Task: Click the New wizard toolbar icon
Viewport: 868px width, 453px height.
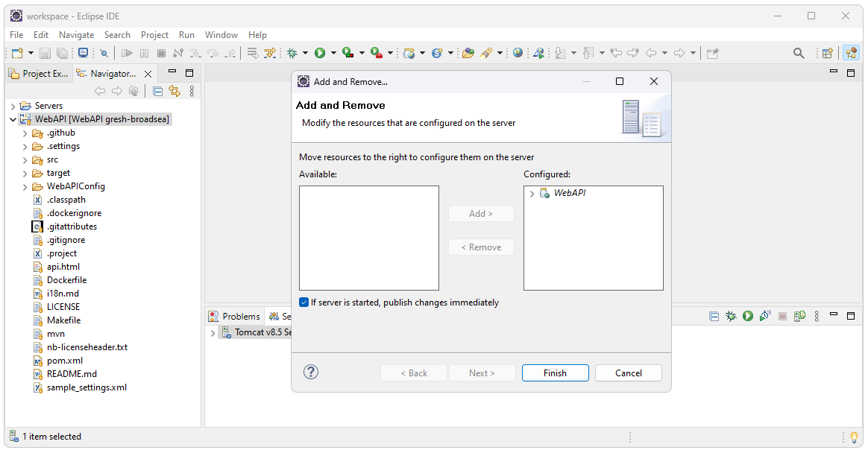Action: click(17, 53)
